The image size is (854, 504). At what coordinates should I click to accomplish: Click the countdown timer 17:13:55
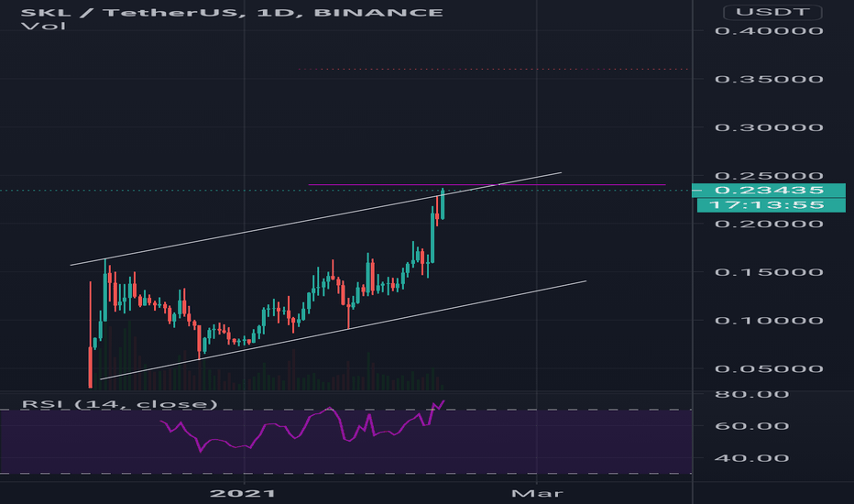click(772, 205)
